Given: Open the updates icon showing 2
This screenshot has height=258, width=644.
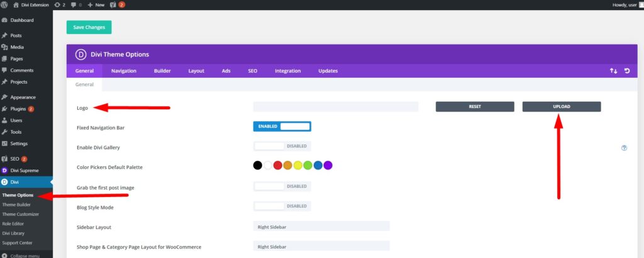Looking at the screenshot, I should pyautogui.click(x=60, y=5).
